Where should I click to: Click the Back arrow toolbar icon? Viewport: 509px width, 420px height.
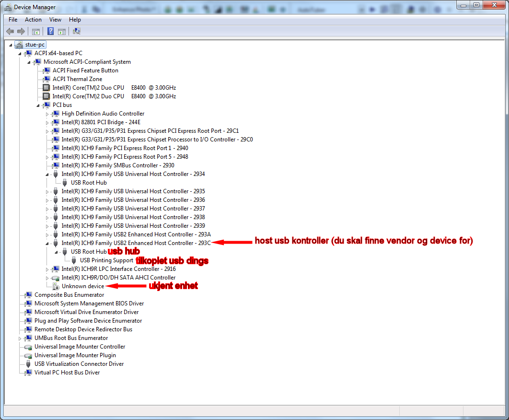tap(10, 32)
